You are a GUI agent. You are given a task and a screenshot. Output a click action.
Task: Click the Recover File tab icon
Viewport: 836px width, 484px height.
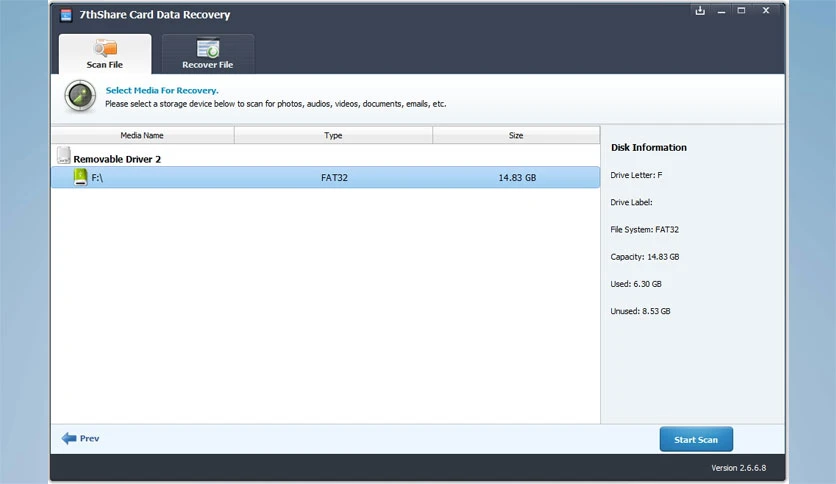tap(208, 48)
